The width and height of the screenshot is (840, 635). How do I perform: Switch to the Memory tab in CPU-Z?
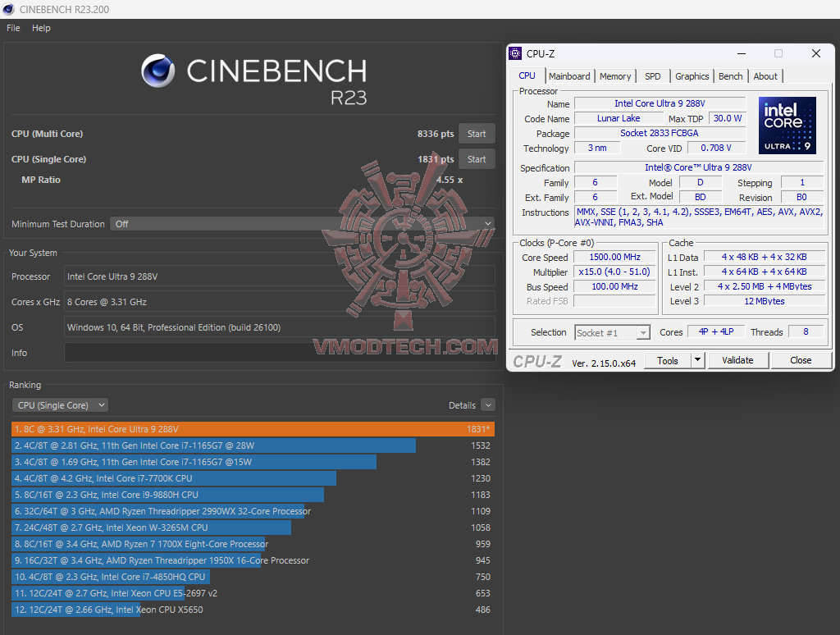[x=615, y=76]
